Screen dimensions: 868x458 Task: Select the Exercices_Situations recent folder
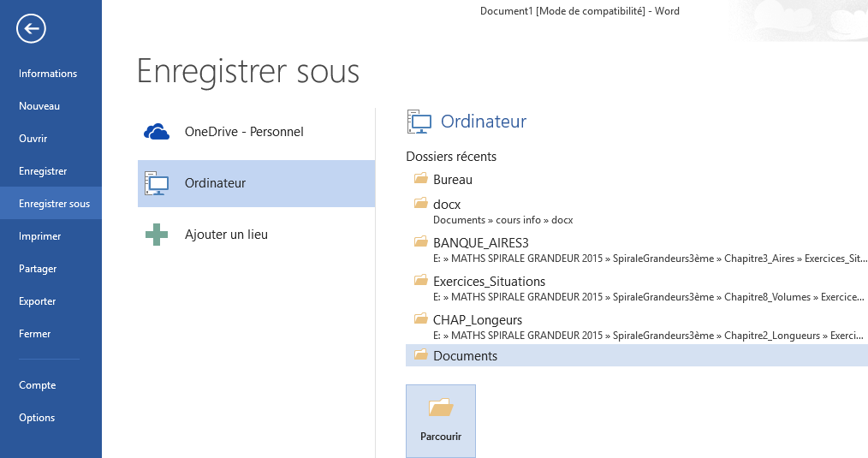(489, 282)
